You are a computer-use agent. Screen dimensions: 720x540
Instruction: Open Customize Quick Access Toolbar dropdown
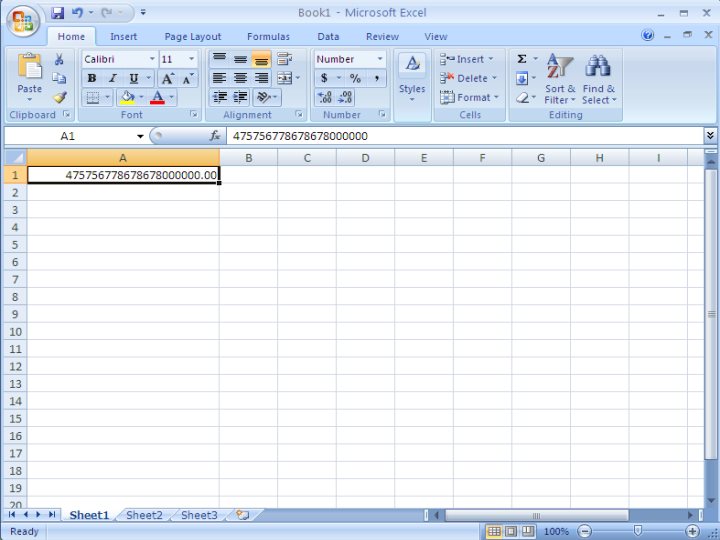click(143, 13)
